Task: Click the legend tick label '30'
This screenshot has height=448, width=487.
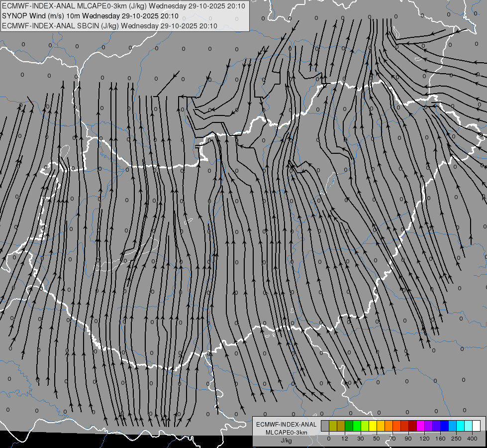Action: [361, 439]
